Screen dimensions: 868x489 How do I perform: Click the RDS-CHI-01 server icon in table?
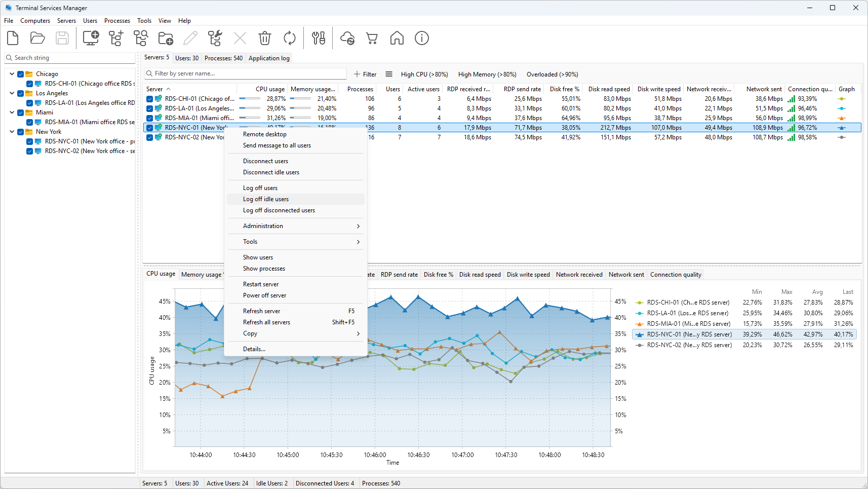pos(159,99)
